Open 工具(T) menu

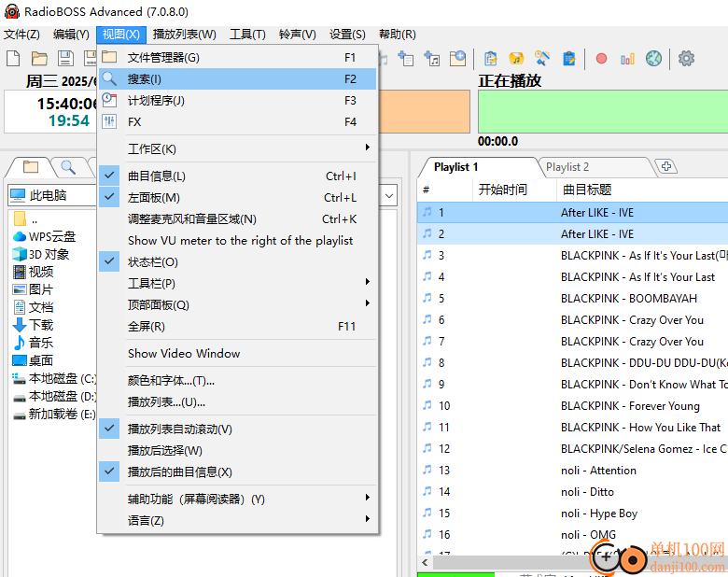[x=247, y=35]
